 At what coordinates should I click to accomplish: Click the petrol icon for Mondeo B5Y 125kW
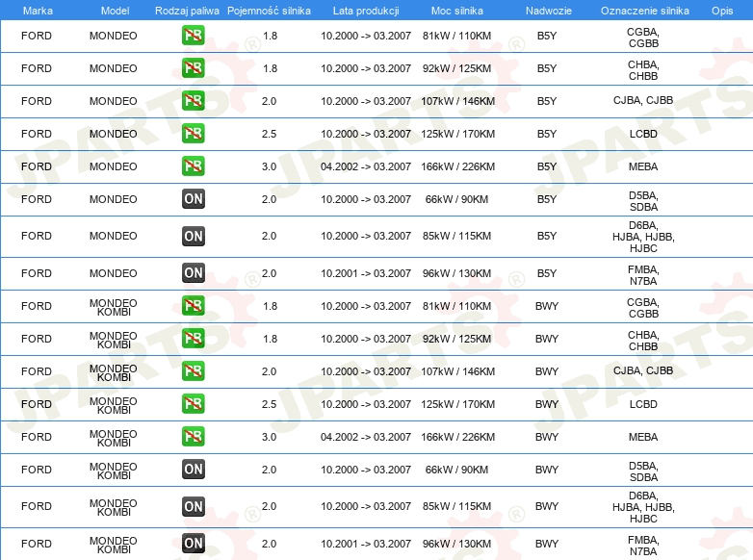coord(193,134)
